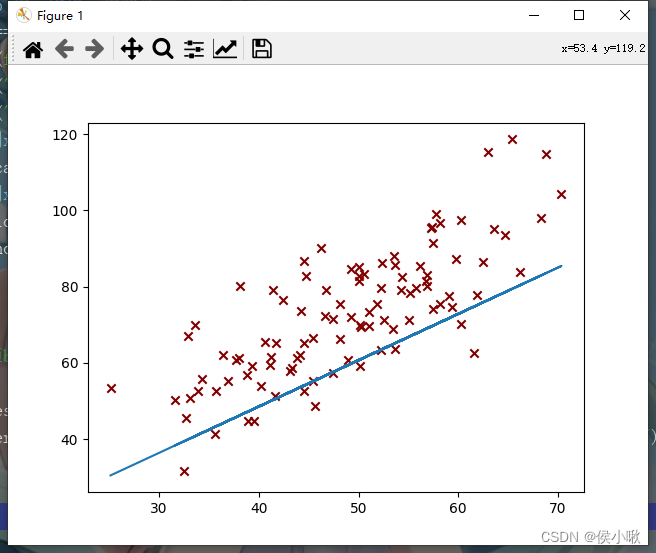The image size is (656, 553).
Task: Select the Pan axes tool
Action: (132, 49)
